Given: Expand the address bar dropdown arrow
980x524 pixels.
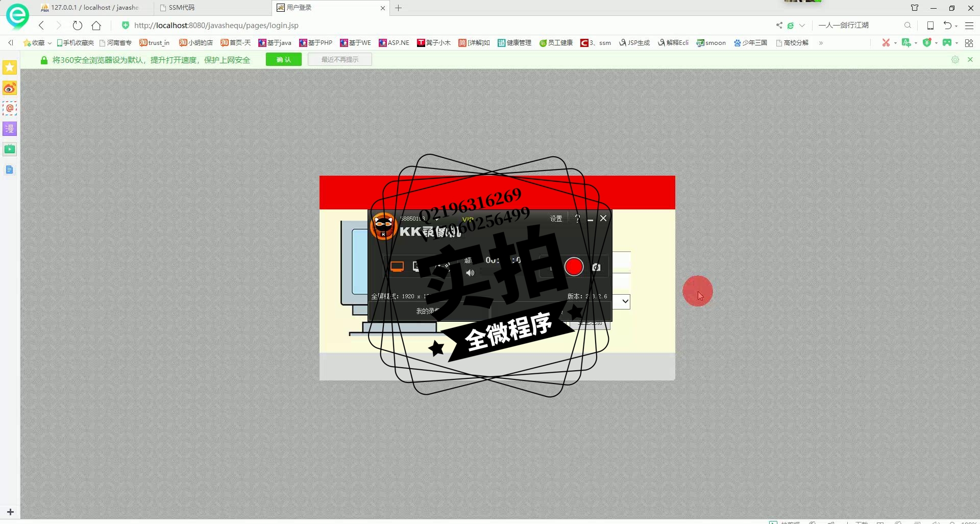Looking at the screenshot, I should coord(802,25).
